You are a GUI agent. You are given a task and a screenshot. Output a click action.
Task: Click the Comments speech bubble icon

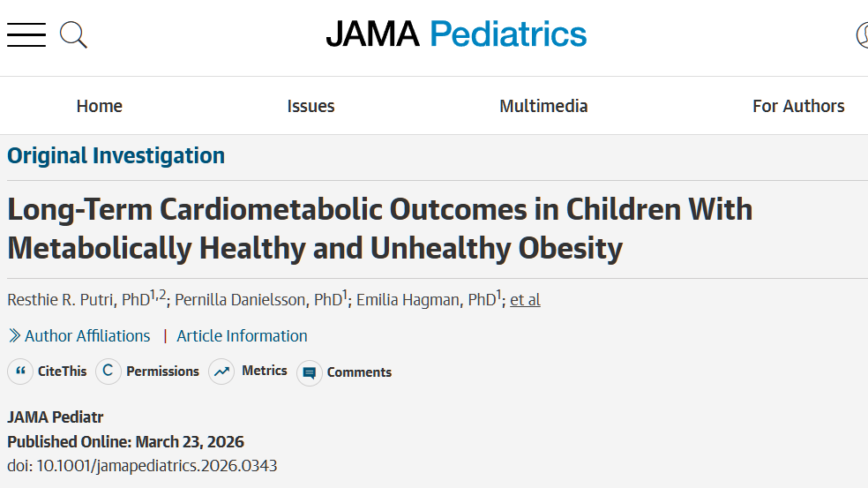point(309,372)
